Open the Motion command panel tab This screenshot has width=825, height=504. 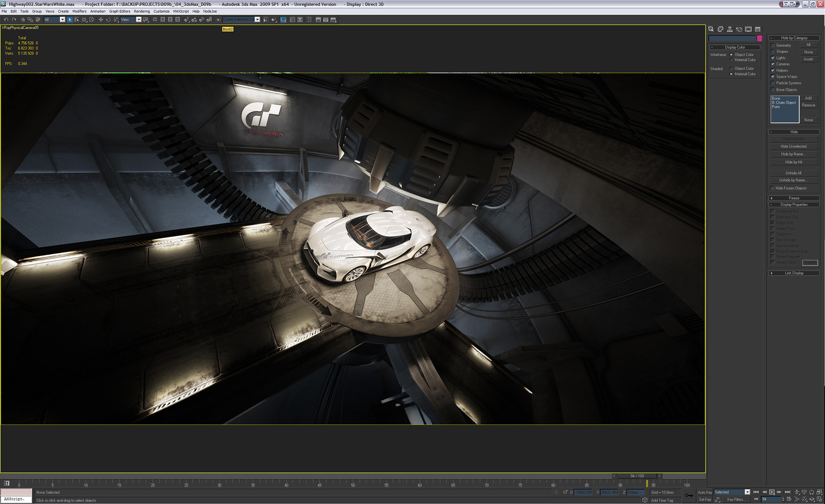(x=739, y=29)
